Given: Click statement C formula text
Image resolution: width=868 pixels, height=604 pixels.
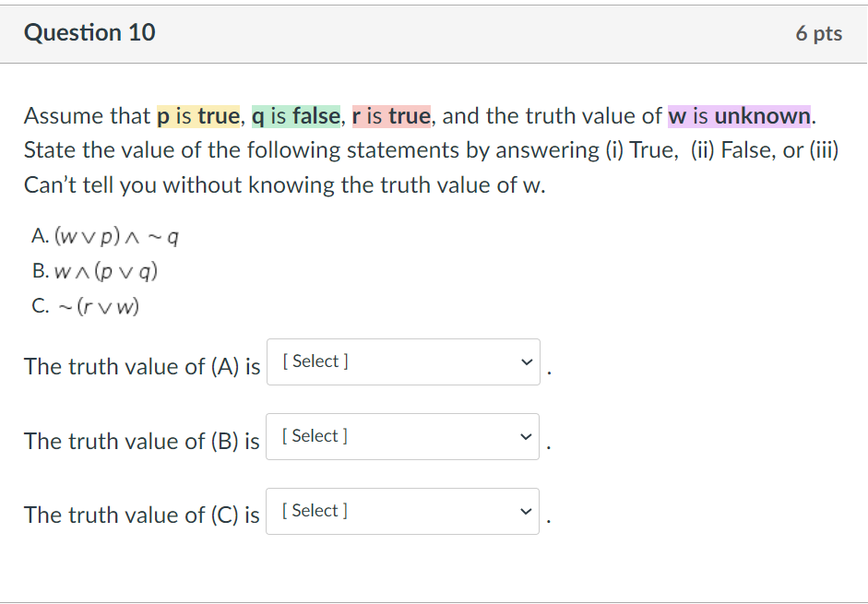Looking at the screenshot, I should pyautogui.click(x=97, y=305).
